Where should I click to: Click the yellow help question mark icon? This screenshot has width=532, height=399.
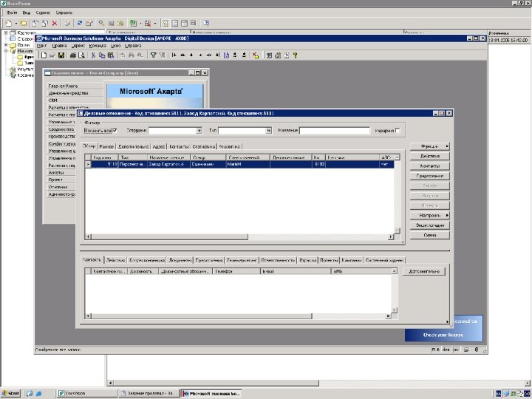click(295, 55)
